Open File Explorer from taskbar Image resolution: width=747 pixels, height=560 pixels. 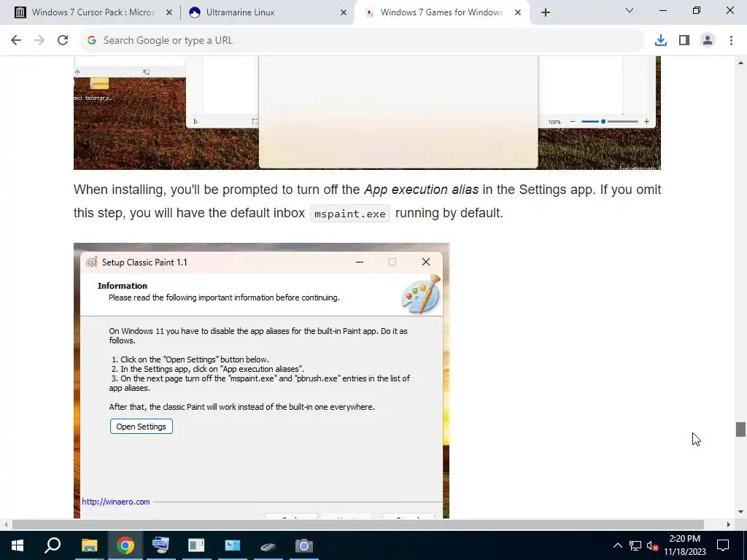coord(89,545)
